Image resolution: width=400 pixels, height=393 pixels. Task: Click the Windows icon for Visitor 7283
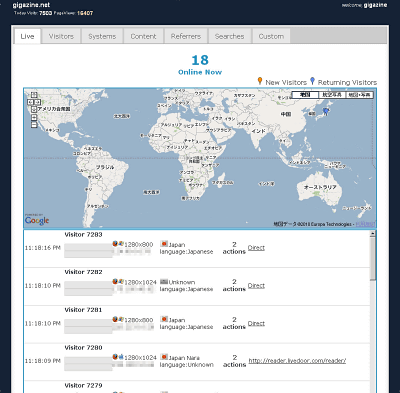tap(121, 244)
